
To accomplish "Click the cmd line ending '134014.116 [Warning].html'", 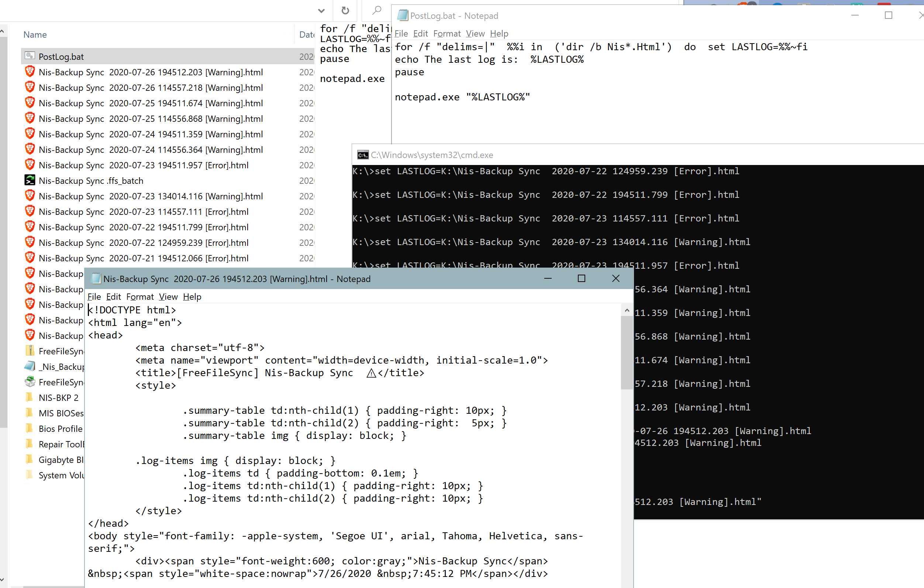I will point(551,242).
